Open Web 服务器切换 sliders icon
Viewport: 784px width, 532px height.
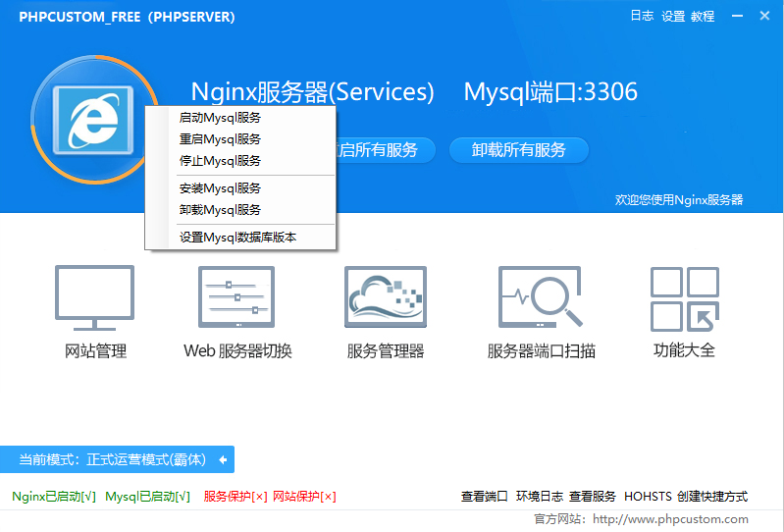pos(236,297)
